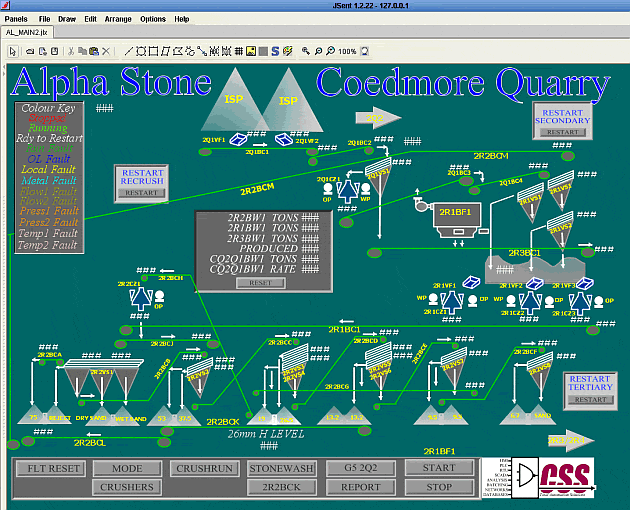Click RESTART under RESTART SECONDARY
This screenshot has height=510, width=630.
click(562, 132)
